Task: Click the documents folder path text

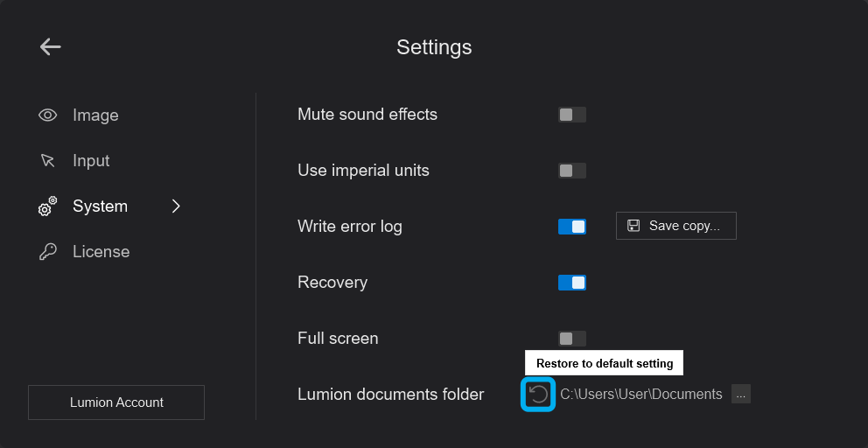Action: 641,395
